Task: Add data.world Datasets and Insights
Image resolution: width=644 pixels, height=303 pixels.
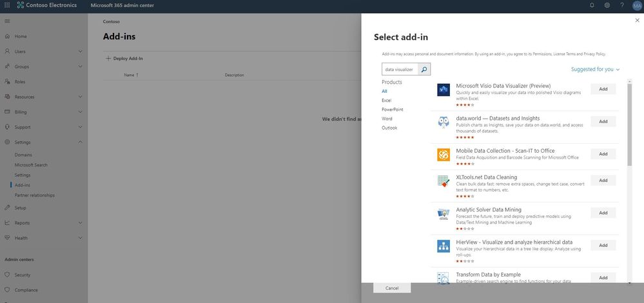Action: click(603, 122)
